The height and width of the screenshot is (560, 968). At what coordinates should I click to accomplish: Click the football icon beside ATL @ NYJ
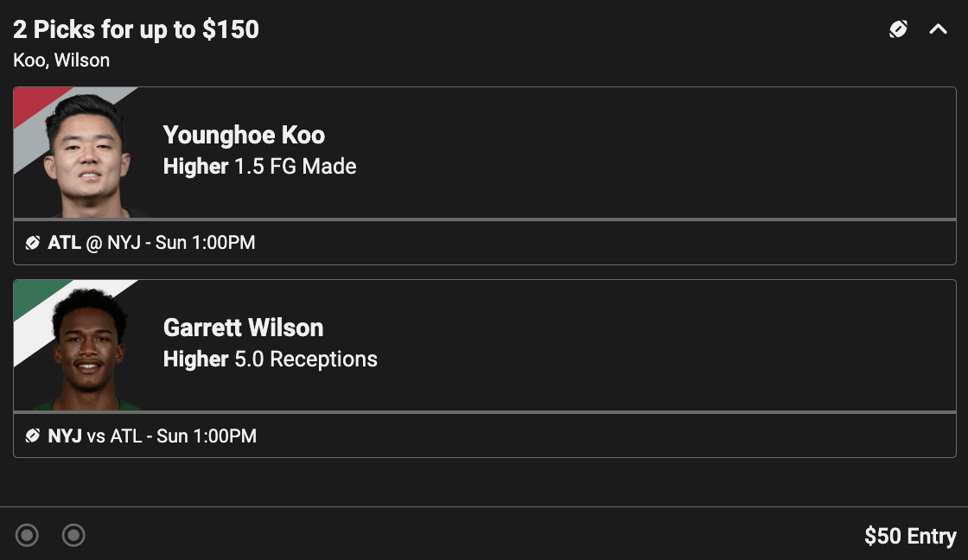[33, 243]
